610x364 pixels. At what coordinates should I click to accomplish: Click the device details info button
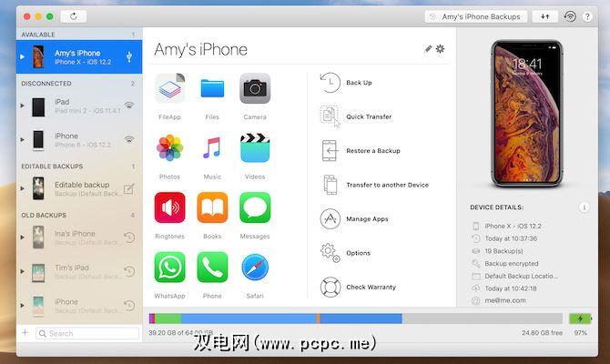[584, 207]
